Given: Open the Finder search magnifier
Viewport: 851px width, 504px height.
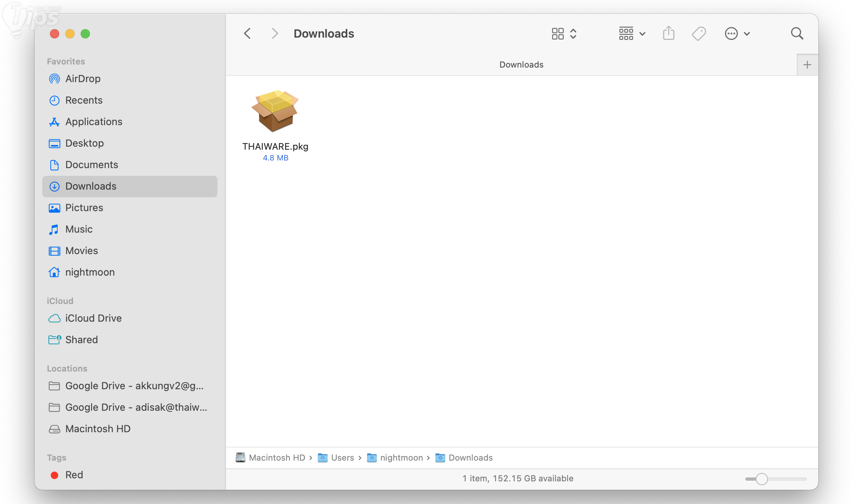Looking at the screenshot, I should [x=797, y=34].
